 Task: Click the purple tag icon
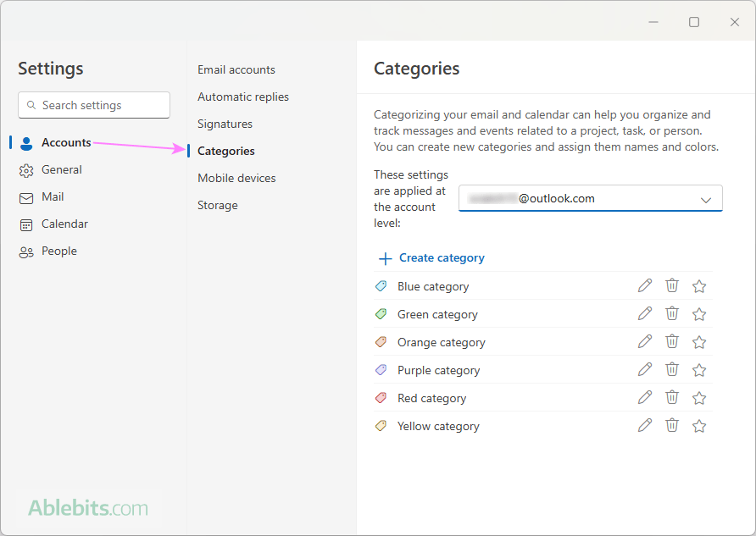381,370
